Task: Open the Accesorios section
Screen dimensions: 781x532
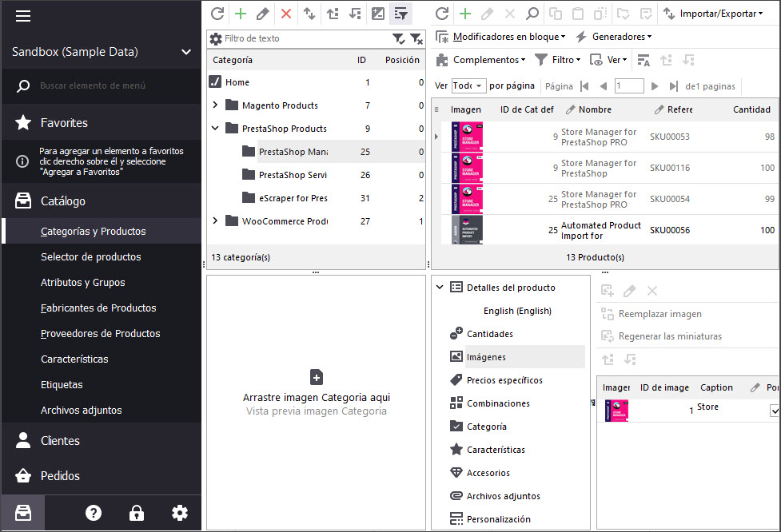Action: coord(488,473)
